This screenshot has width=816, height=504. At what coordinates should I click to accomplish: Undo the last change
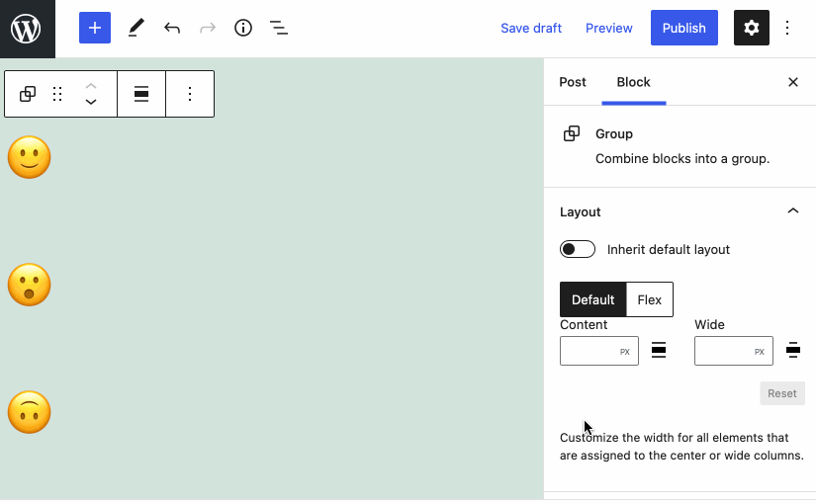172,28
